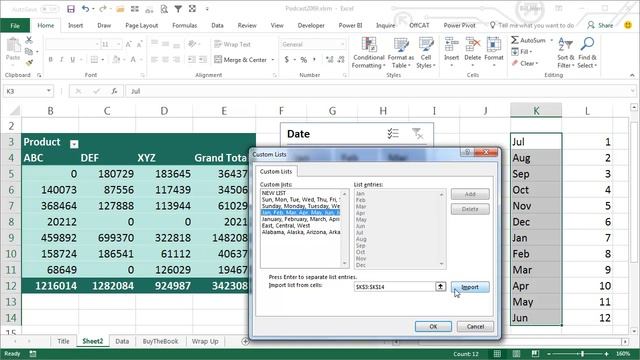Switch to the Insert ribbon tab
This screenshot has width=640, height=360.
coord(76,25)
